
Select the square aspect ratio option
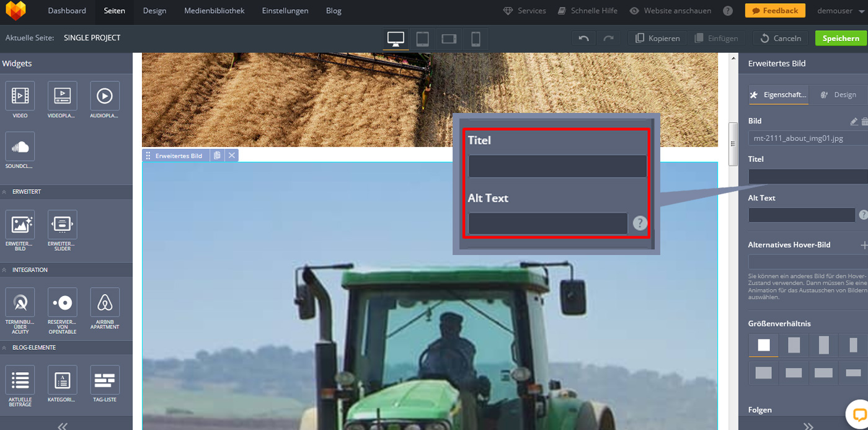point(764,345)
